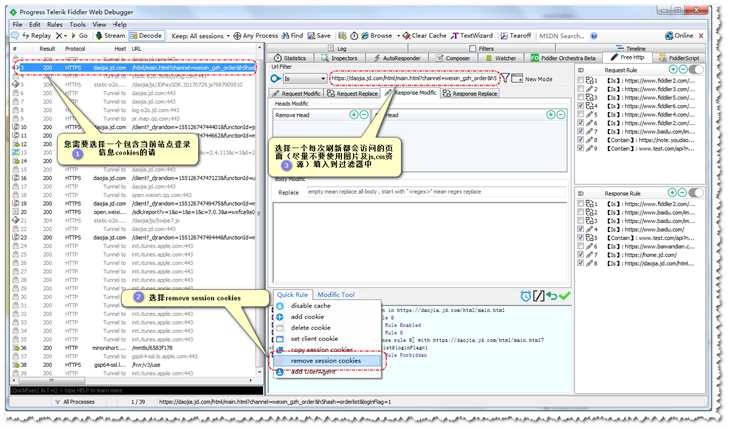
Task: Open the Browse dropdown arrow
Action: click(398, 36)
